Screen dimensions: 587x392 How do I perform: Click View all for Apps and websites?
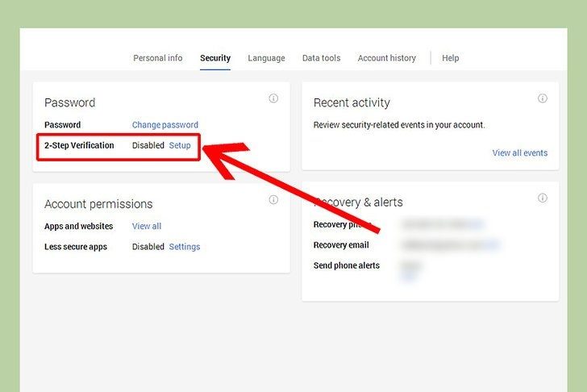coord(147,227)
